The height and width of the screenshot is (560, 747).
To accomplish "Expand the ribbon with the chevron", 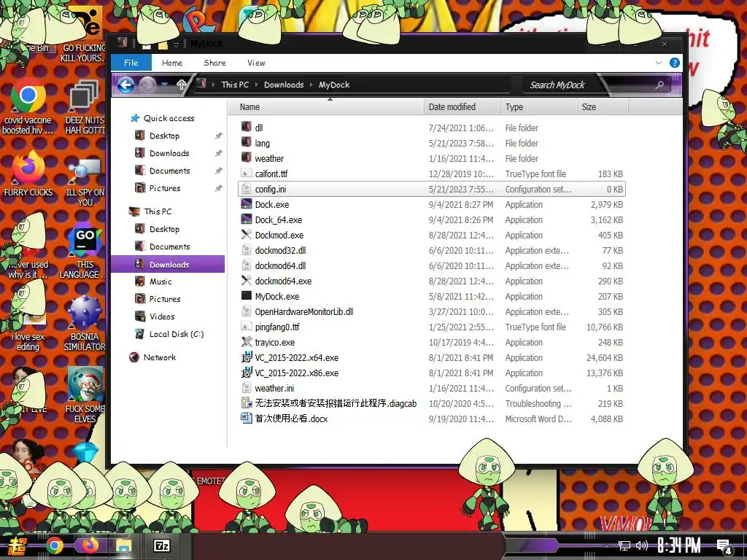I will pyautogui.click(x=659, y=63).
